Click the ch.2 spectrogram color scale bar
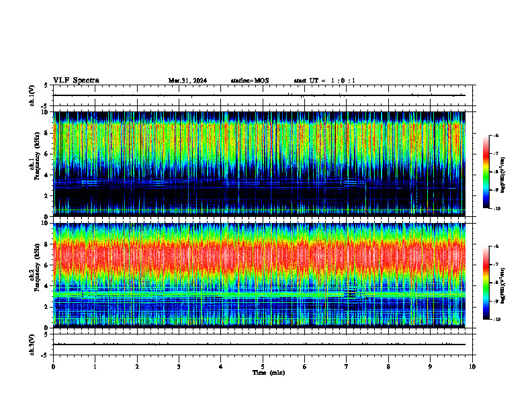This screenshot has height=411, width=532. (486, 283)
